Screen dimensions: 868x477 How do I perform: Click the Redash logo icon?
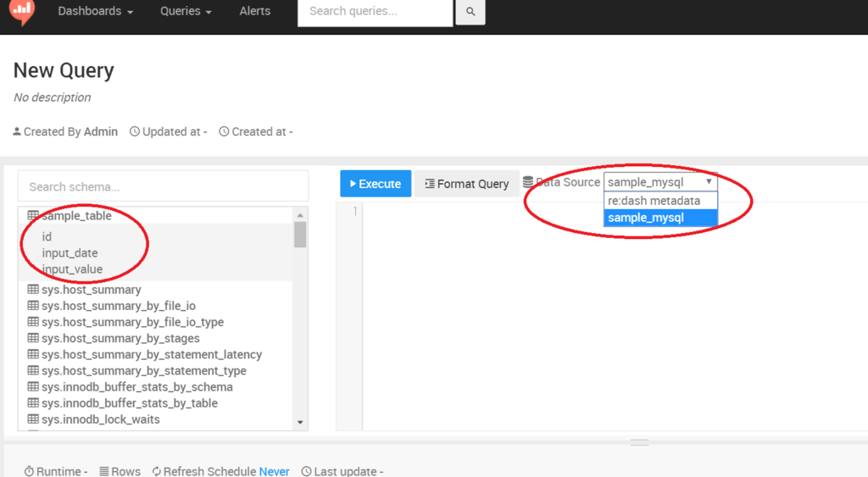coord(22,11)
